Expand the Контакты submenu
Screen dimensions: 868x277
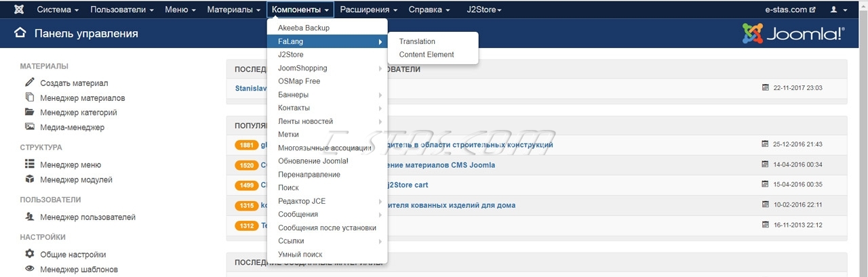pyautogui.click(x=328, y=108)
